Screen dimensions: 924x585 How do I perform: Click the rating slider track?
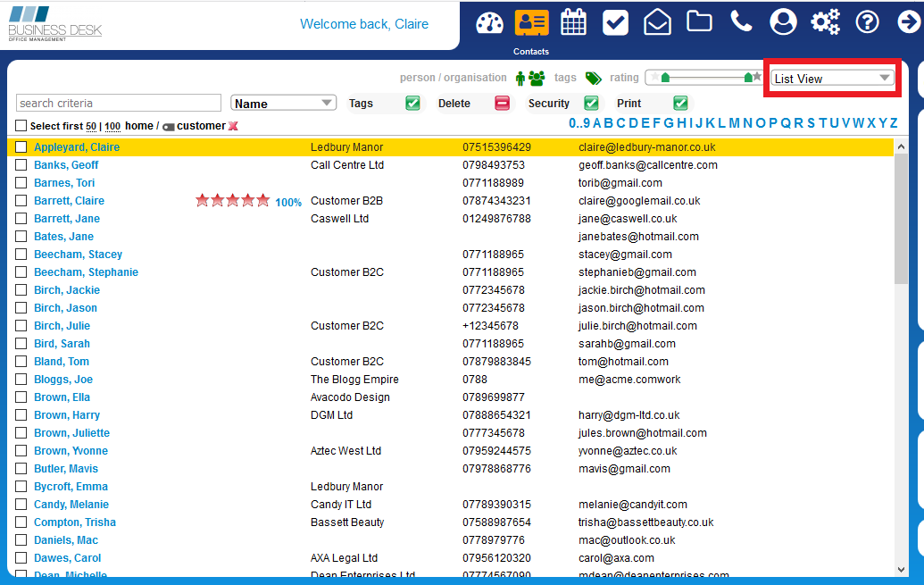706,77
